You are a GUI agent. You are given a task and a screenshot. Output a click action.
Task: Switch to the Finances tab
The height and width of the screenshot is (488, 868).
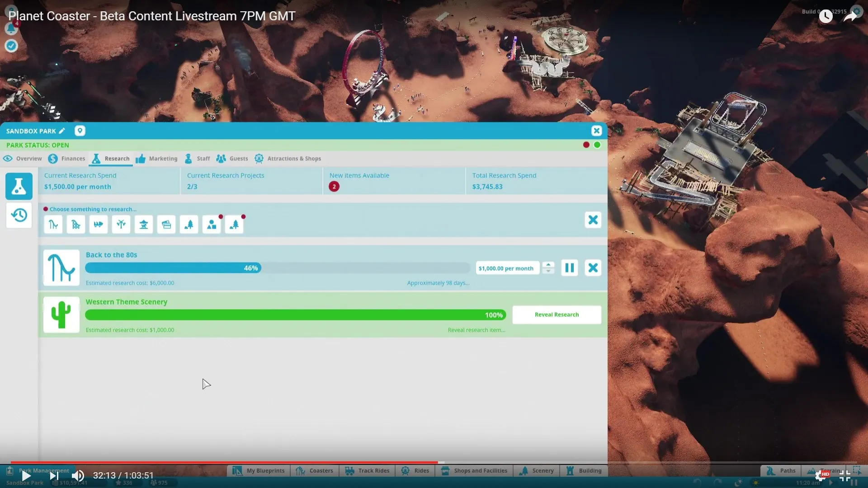(x=67, y=159)
